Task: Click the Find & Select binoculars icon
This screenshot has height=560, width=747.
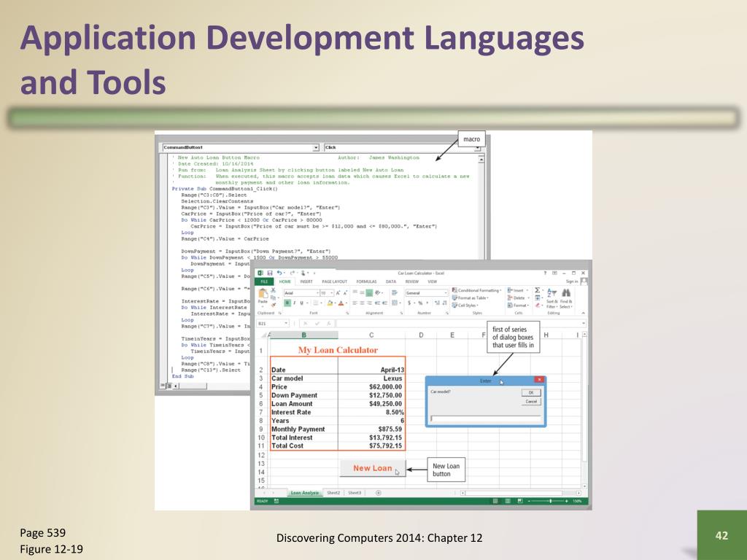Action: click(x=568, y=294)
